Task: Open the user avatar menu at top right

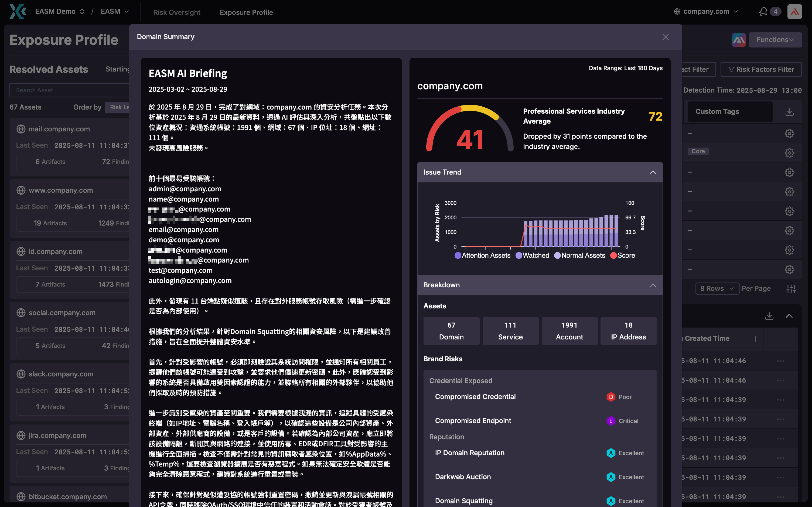Action: [x=795, y=11]
